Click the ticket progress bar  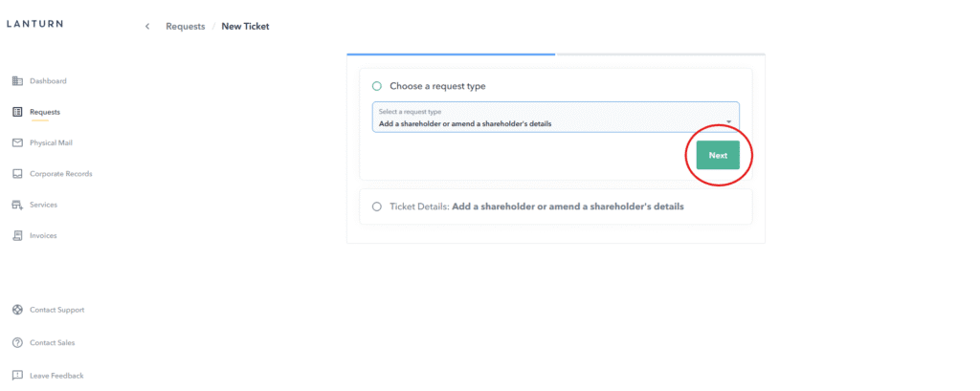pyautogui.click(x=555, y=54)
